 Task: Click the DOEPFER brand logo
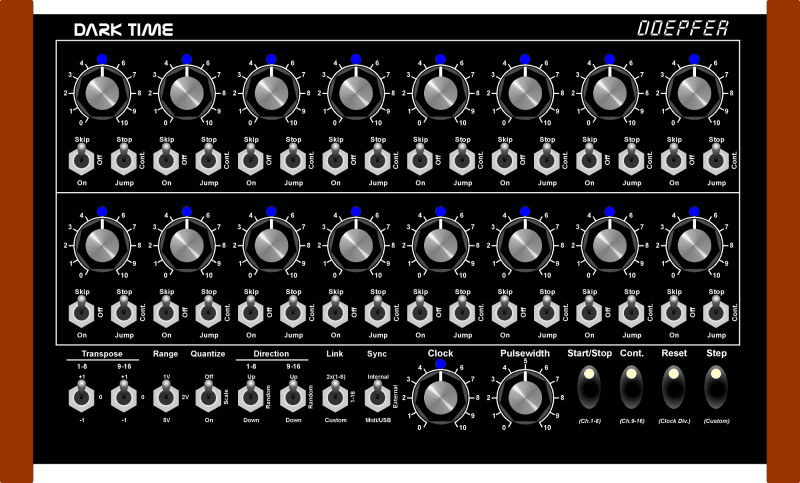click(683, 28)
